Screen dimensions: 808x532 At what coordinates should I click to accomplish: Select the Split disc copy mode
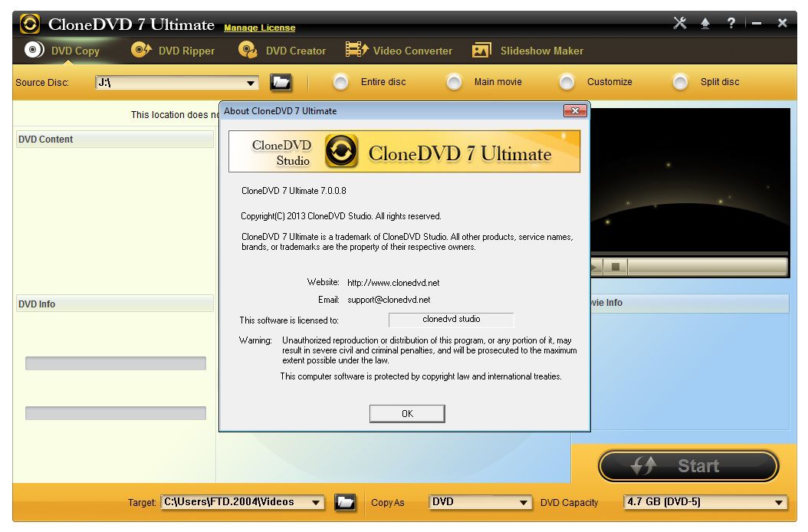point(680,82)
